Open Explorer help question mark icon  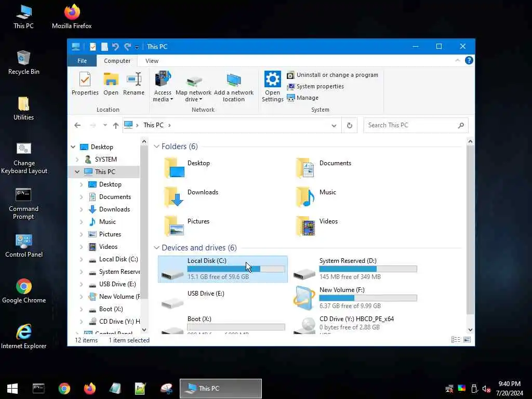469,60
